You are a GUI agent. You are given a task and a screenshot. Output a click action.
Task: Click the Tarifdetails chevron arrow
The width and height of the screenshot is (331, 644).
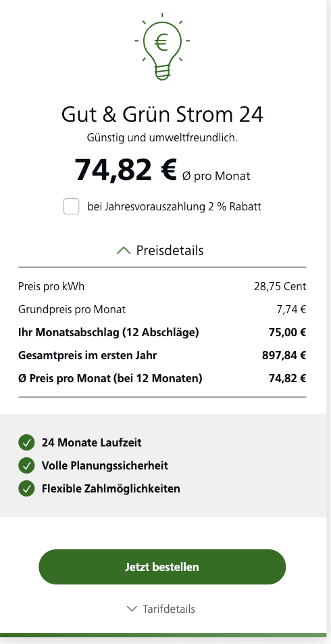[132, 609]
